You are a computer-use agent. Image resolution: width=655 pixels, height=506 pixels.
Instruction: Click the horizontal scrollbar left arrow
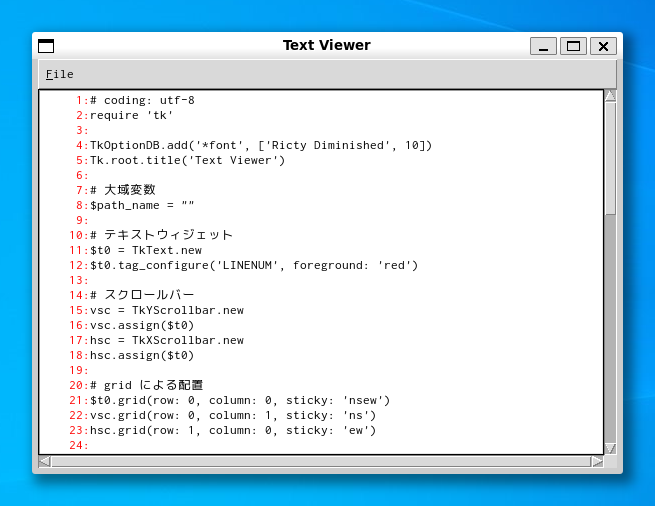coord(44,461)
